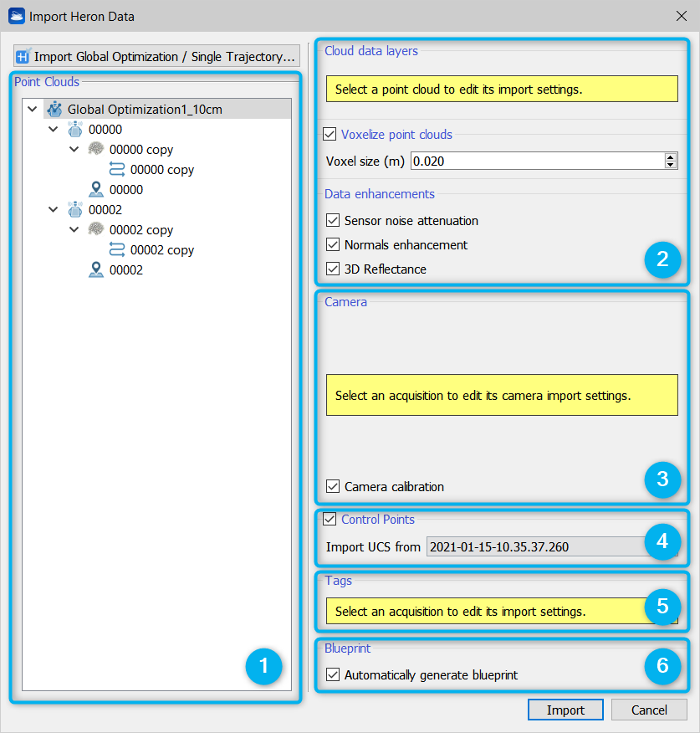This screenshot has width=700, height=733.
Task: Click the location pin icon for 00000
Action: 97,189
